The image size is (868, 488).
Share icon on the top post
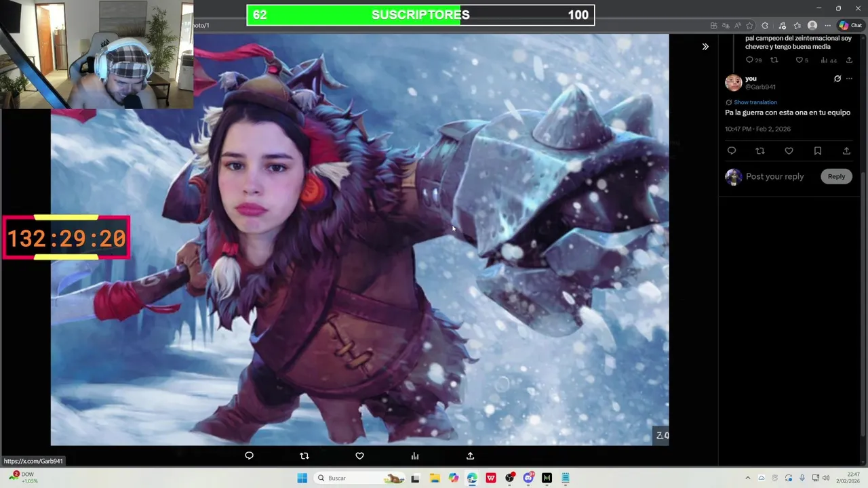tap(849, 60)
